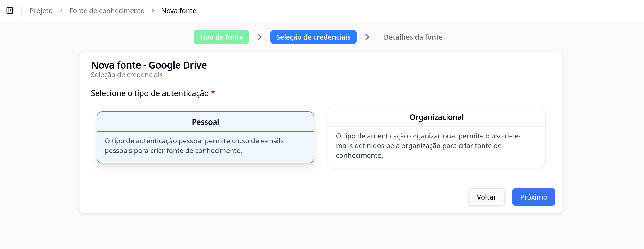Image resolution: width=644 pixels, height=249 pixels.
Task: Click the Nova fonte - Google Drive heading
Action: (149, 65)
